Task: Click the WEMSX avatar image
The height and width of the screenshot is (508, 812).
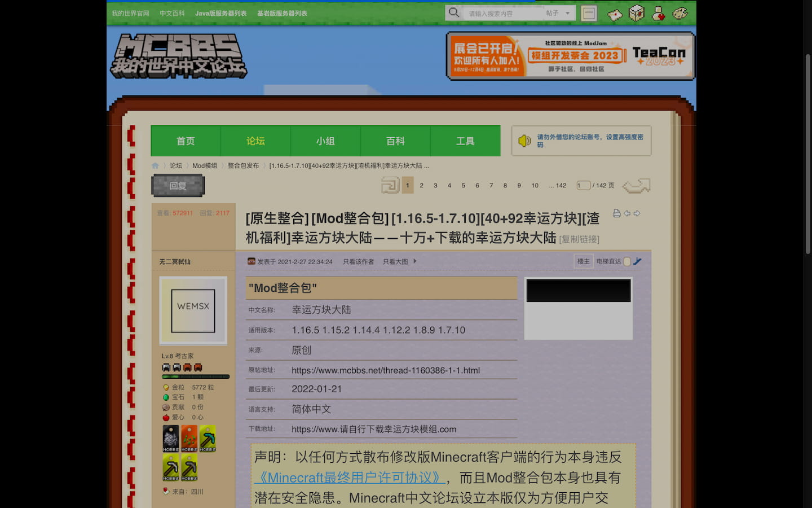Action: click(193, 310)
